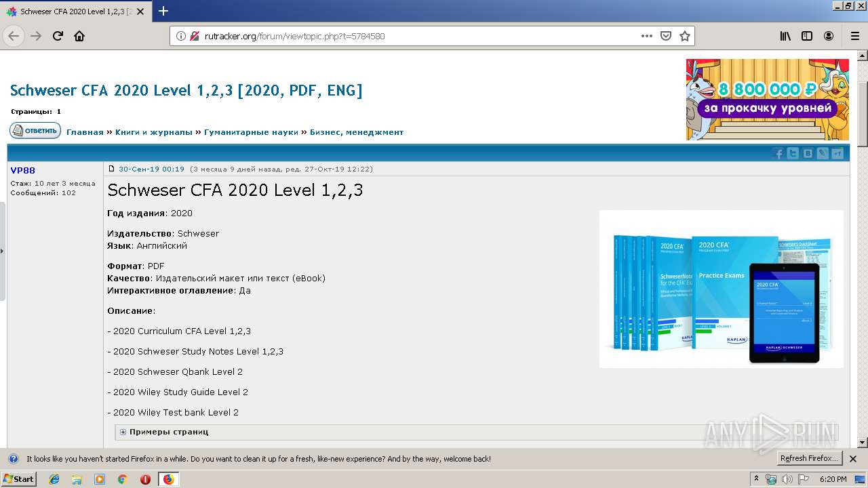Expand the collapsed left sidebar handle
868x488 pixels.
pyautogui.click(x=3, y=251)
